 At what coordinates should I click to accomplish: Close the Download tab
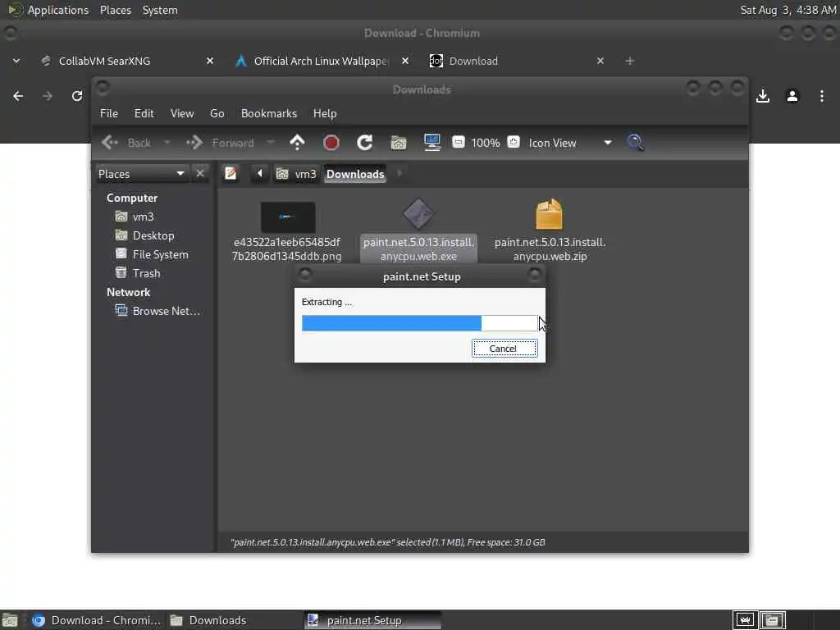point(600,61)
